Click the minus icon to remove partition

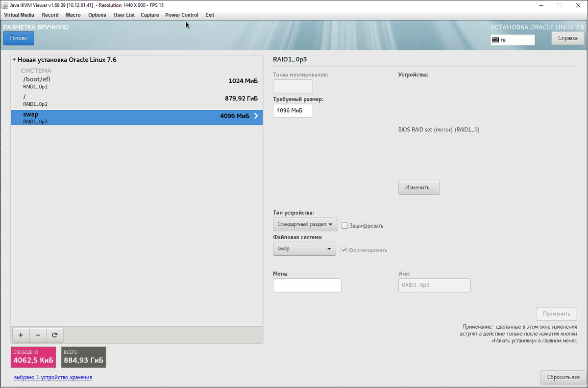[x=38, y=335]
